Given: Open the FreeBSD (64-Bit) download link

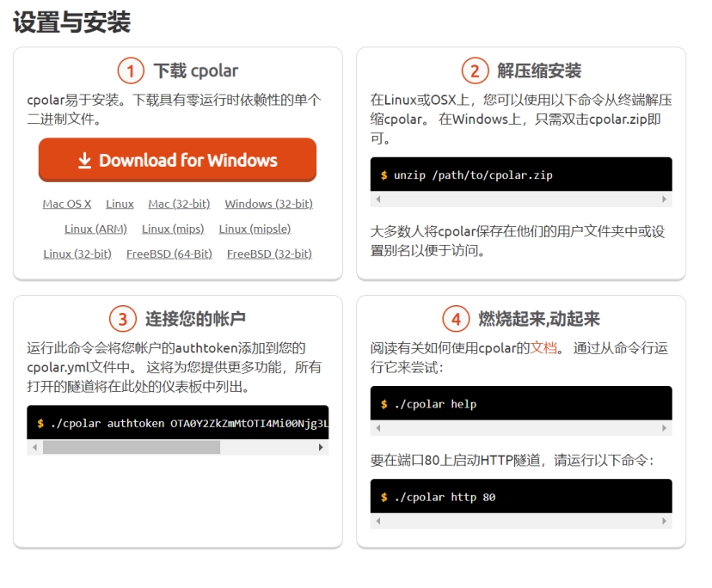Looking at the screenshot, I should 169,254.
